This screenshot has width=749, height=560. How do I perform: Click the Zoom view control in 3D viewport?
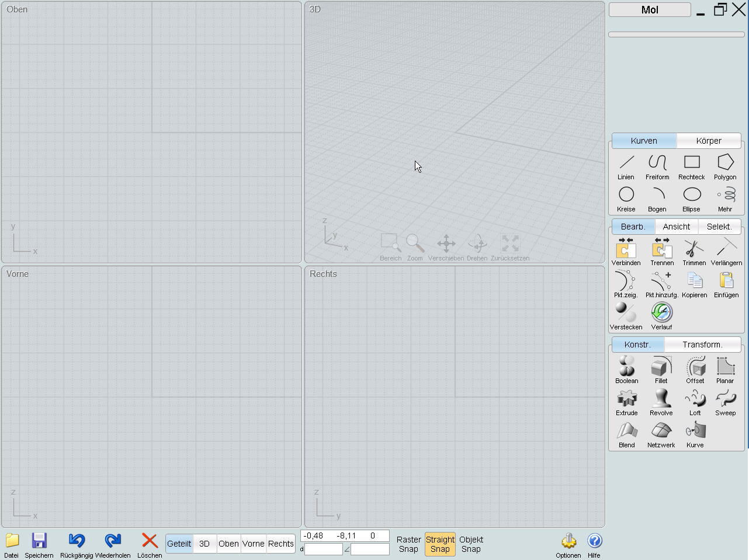pos(415,248)
